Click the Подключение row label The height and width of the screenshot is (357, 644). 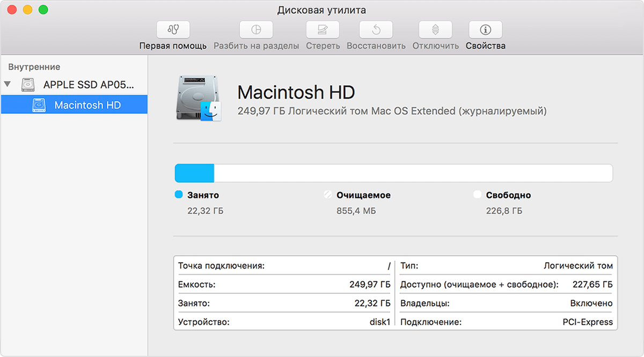430,322
